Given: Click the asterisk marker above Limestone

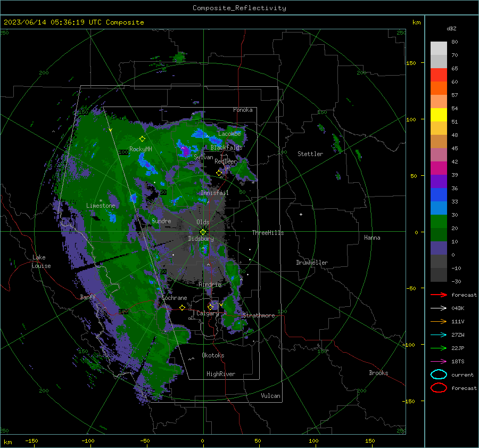Looking at the screenshot, I should click(101, 201).
